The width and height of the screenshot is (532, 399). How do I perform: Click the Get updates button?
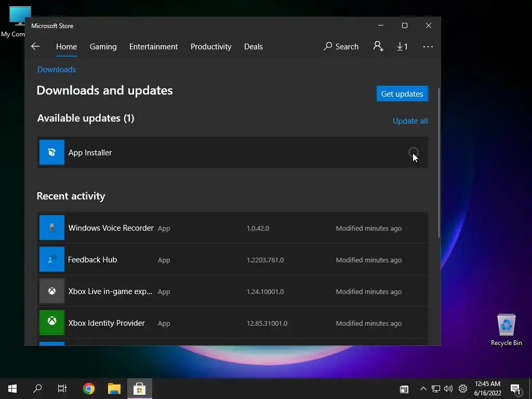tap(402, 94)
